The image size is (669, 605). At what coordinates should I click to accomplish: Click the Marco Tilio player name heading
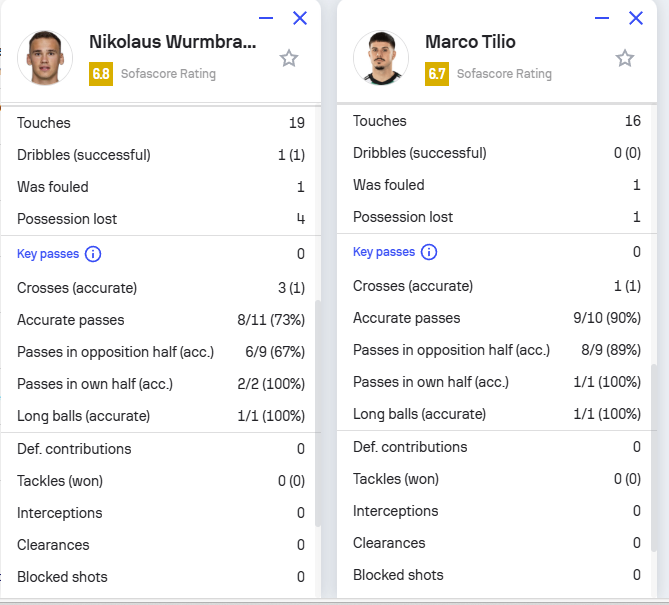tap(468, 42)
